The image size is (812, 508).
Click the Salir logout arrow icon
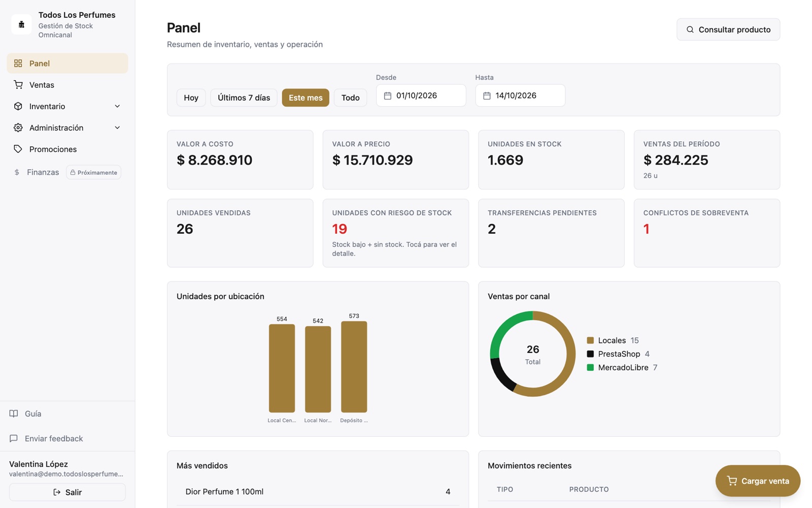(57, 492)
